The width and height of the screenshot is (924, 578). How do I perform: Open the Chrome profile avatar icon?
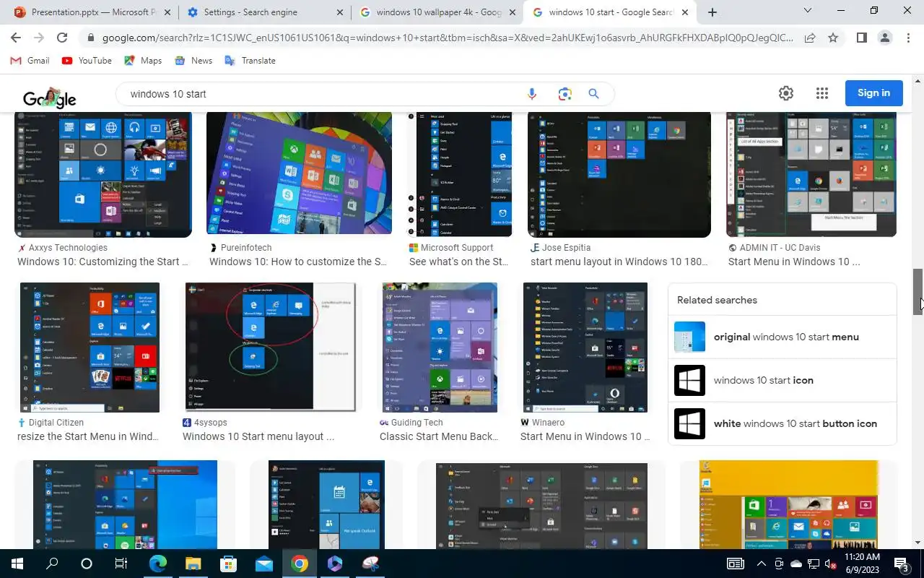tap(884, 38)
